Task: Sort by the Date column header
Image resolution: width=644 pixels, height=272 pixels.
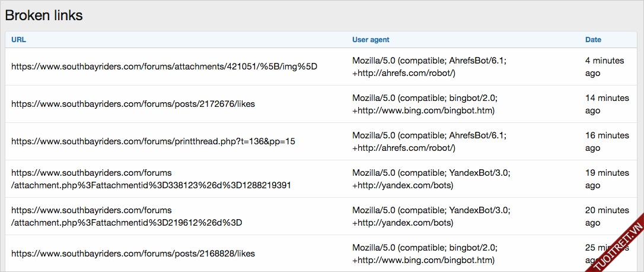Action: coord(593,40)
